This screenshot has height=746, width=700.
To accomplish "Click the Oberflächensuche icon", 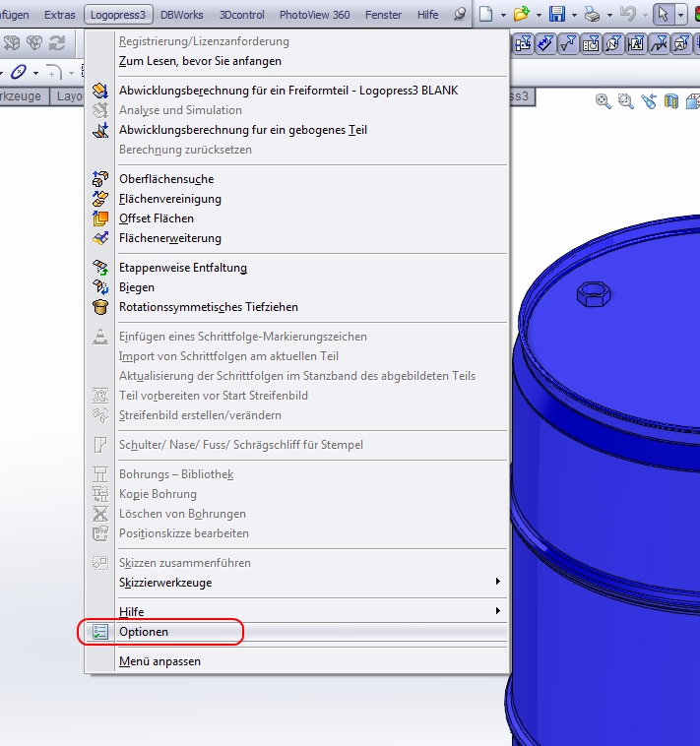I will tap(100, 179).
